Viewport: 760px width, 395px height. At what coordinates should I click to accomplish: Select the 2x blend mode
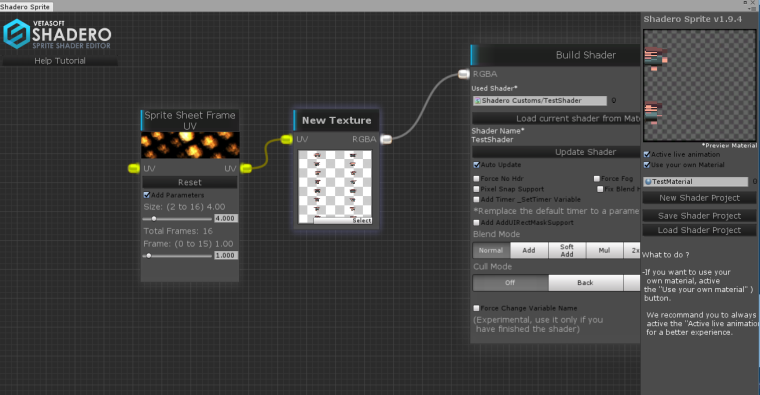632,250
